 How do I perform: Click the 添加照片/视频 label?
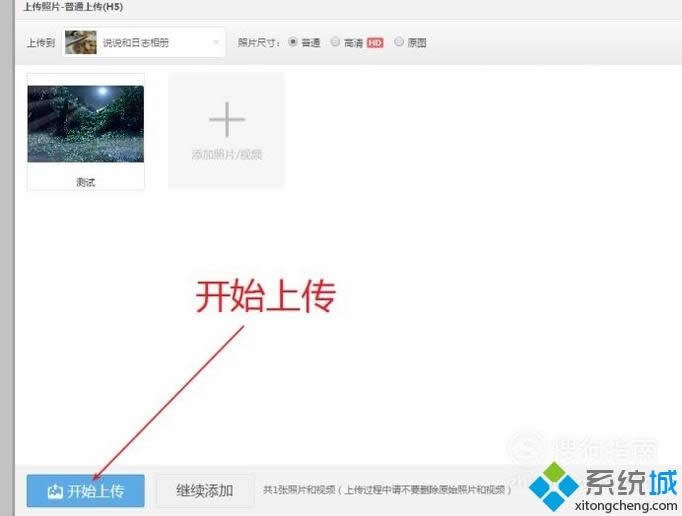227,154
